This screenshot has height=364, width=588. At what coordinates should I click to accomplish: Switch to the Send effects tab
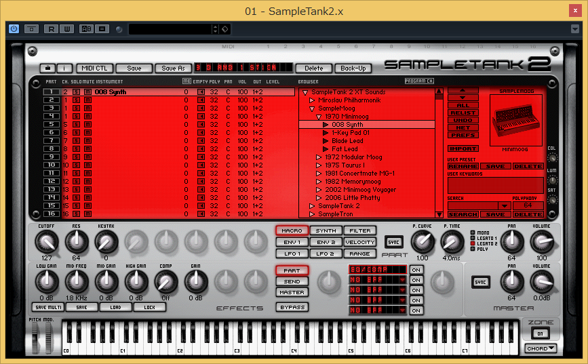(292, 281)
